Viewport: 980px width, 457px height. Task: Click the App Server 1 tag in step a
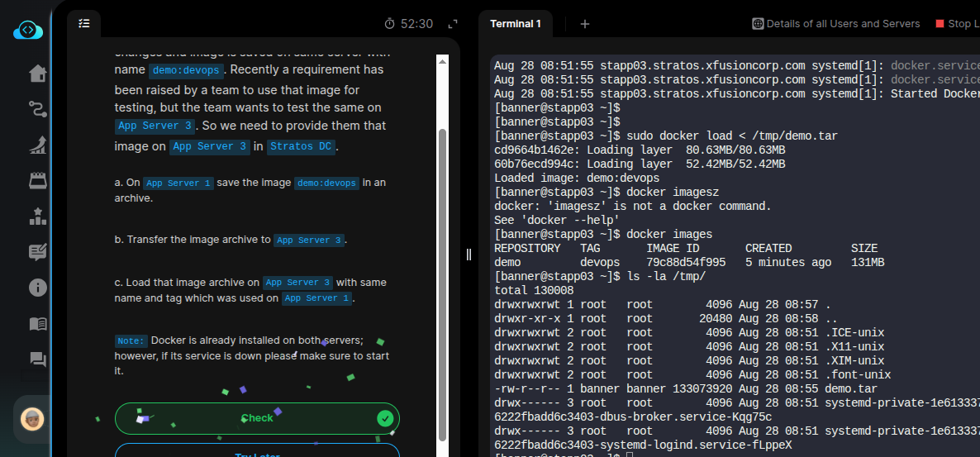[178, 183]
